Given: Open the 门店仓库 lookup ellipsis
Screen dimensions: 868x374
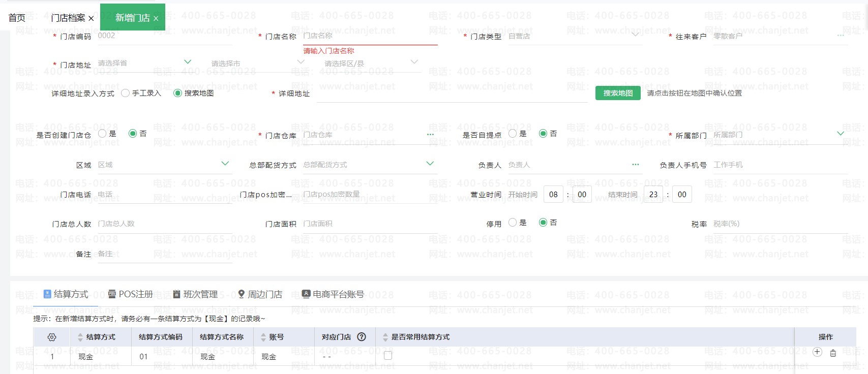Looking at the screenshot, I should pos(430,135).
